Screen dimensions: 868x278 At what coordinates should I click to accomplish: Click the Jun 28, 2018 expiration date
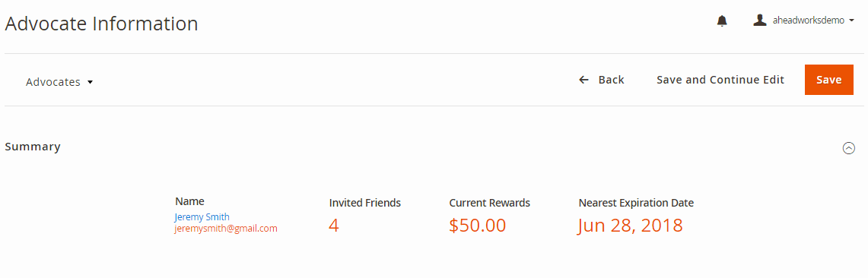630,226
